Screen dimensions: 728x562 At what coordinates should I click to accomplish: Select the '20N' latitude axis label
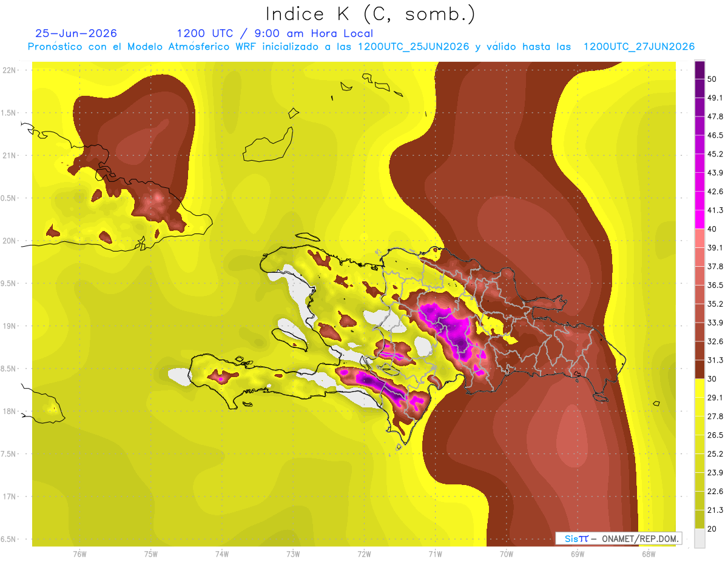[10, 241]
